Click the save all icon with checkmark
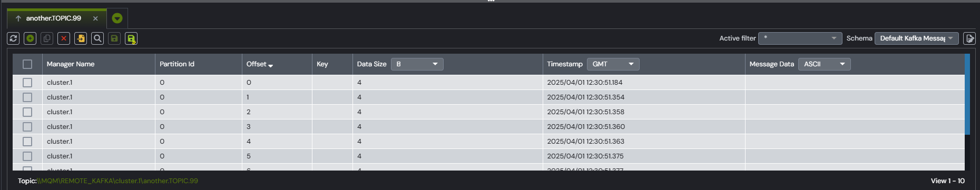 [x=131, y=38]
